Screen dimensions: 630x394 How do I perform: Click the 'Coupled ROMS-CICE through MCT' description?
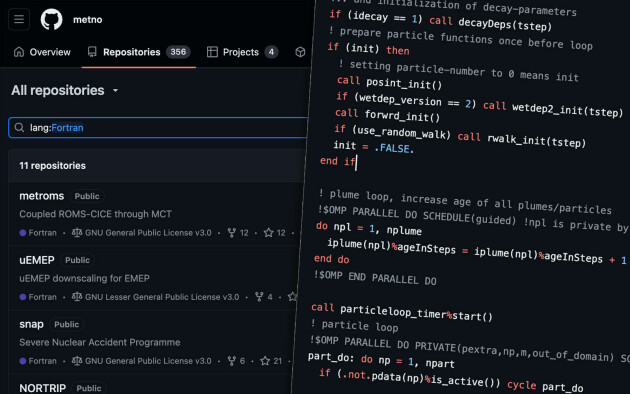tap(96, 214)
